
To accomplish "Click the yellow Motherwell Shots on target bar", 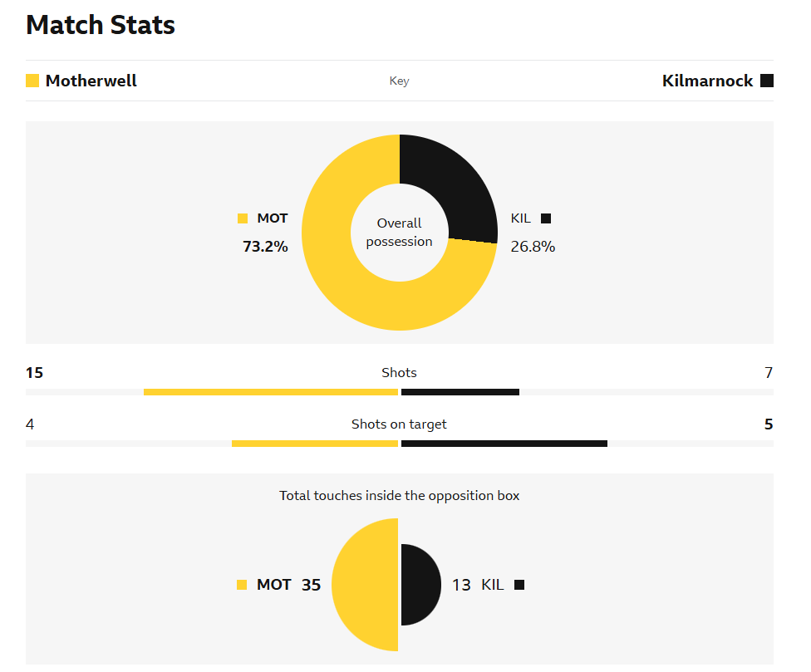I will 315,444.
